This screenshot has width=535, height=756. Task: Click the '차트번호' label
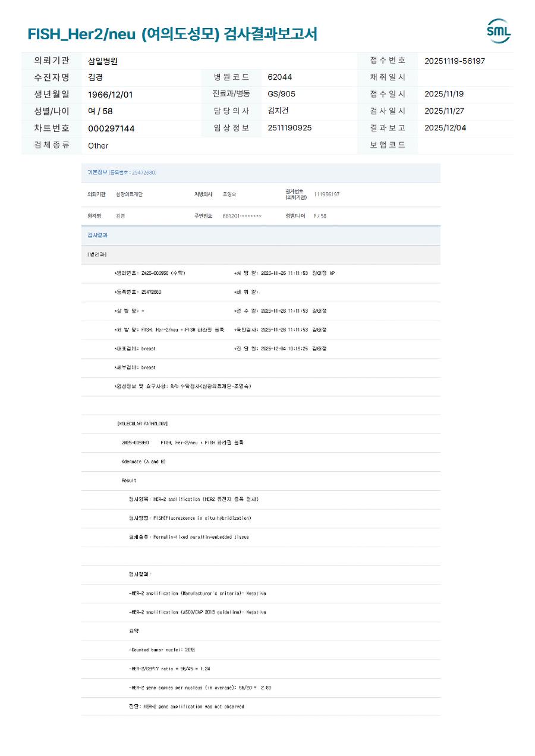pyautogui.click(x=52, y=128)
